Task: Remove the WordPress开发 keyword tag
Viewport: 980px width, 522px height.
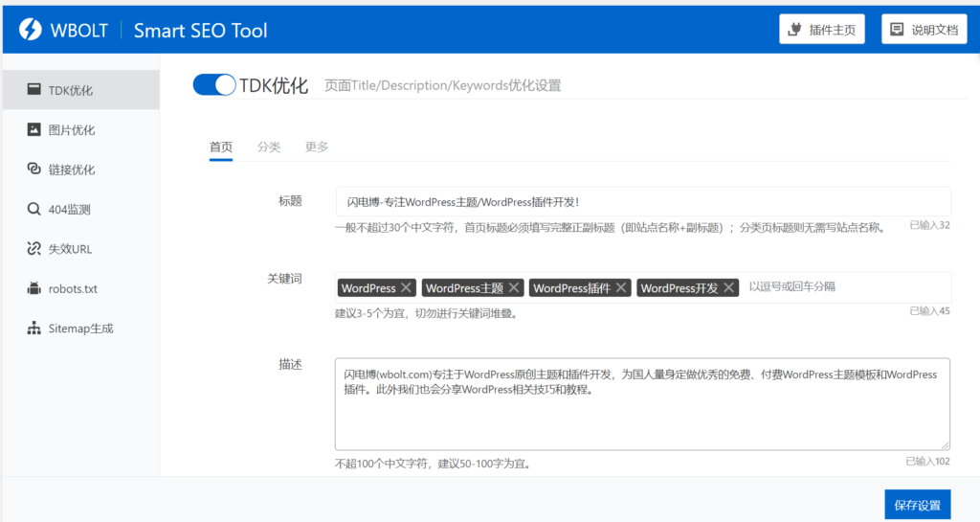Action: pyautogui.click(x=728, y=287)
